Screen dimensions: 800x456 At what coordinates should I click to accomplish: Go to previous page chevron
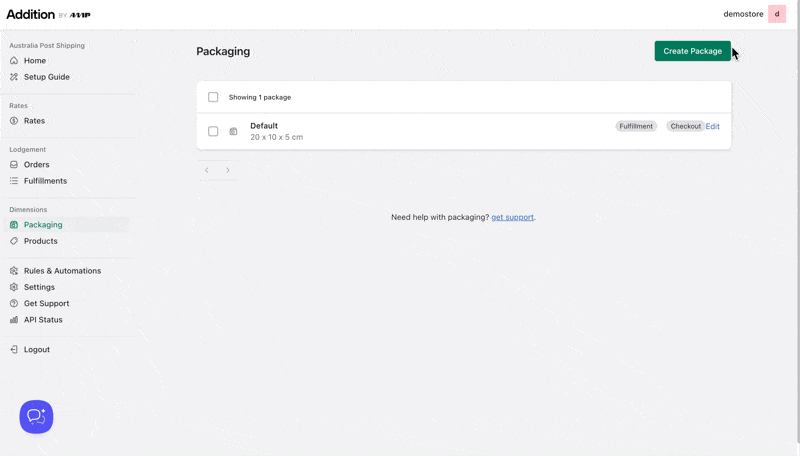tap(207, 170)
